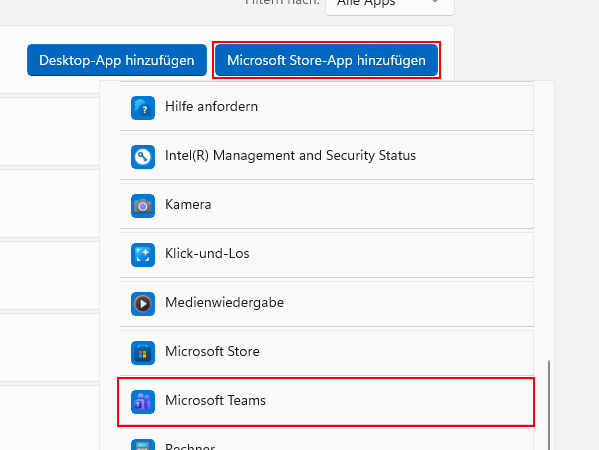Screen dimensions: 599x450
Task: Select the 'Hilfe anfordern' list entry
Action: point(327,108)
